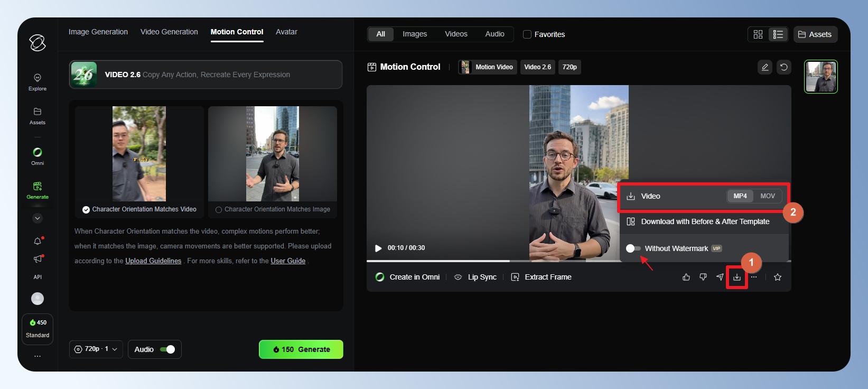Switch to grid view layout icon

click(758, 34)
